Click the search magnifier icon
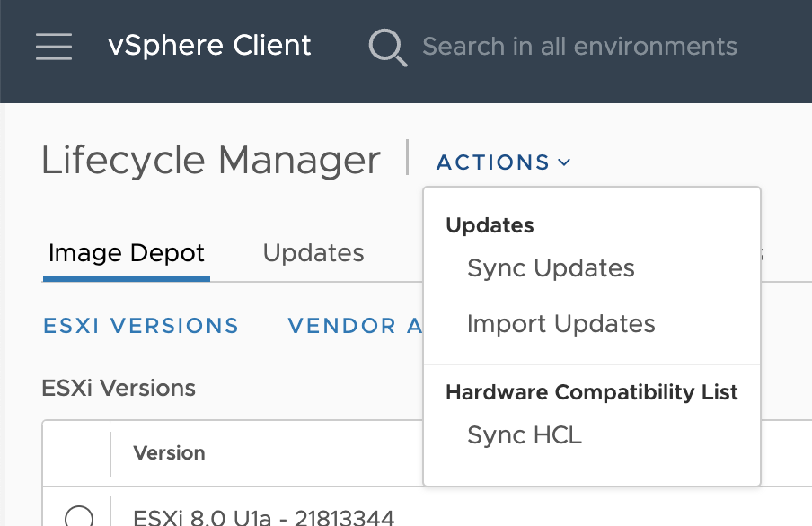This screenshot has height=526, width=812. [388, 47]
